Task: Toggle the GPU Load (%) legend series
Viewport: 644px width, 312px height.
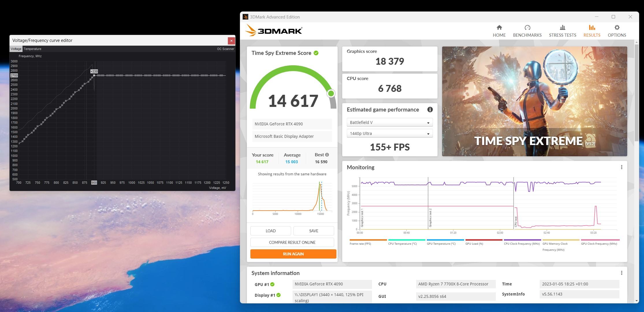Action: (484, 242)
